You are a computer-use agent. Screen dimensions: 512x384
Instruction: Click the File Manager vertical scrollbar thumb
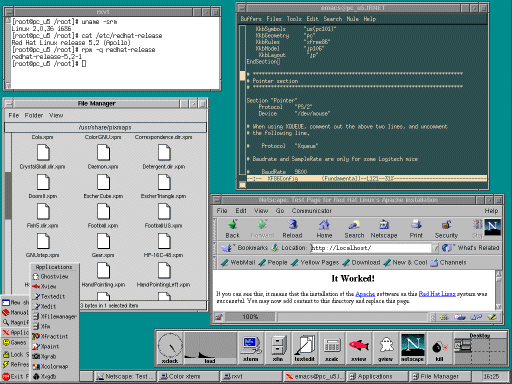tap(8, 195)
